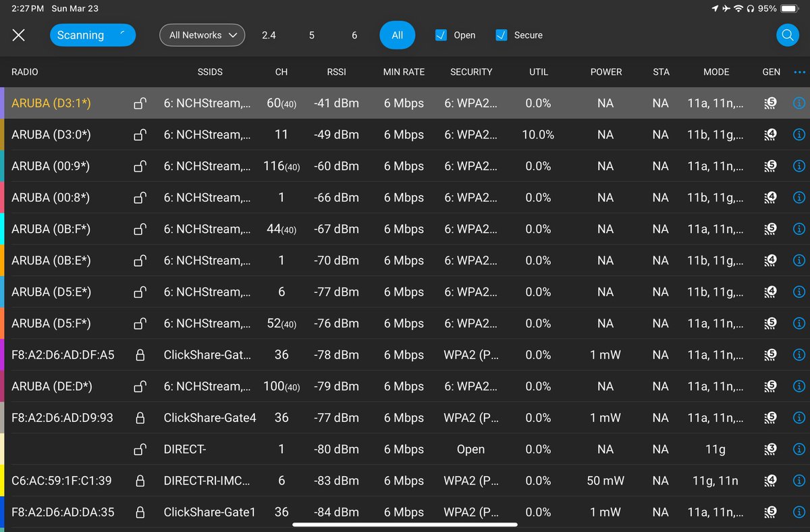Select the 6 GHz band filter

point(354,35)
